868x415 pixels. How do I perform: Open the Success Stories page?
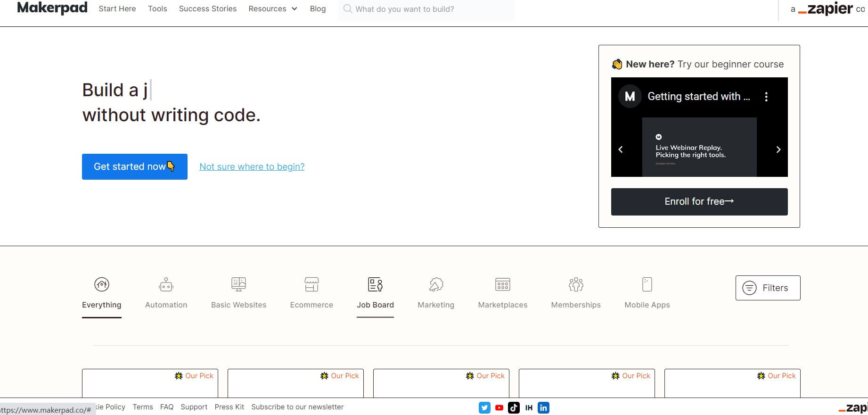pos(208,9)
